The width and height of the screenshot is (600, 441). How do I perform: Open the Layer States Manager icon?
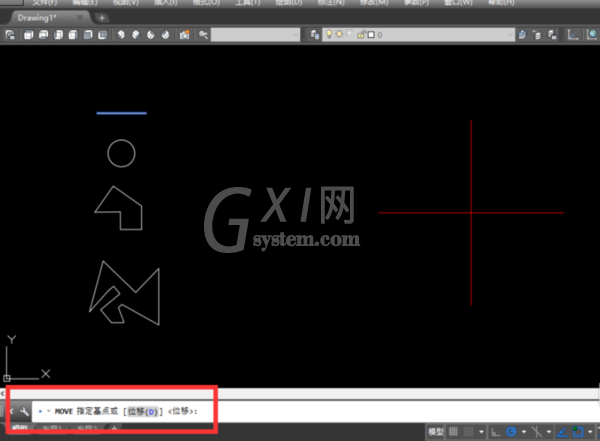click(x=552, y=35)
